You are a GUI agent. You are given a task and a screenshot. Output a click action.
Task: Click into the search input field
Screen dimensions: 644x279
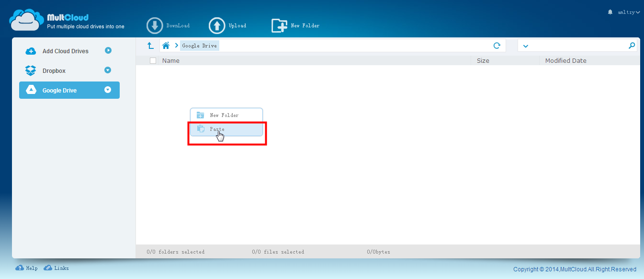tap(578, 46)
